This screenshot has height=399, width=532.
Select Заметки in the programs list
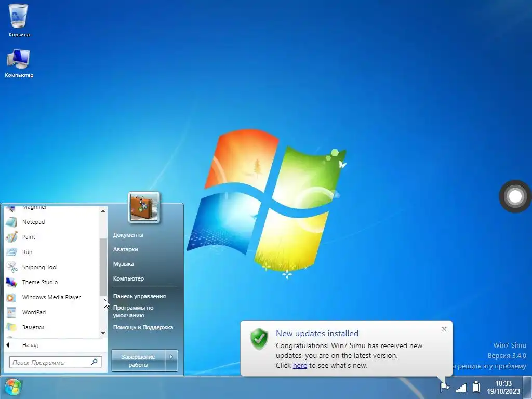[x=51, y=327]
